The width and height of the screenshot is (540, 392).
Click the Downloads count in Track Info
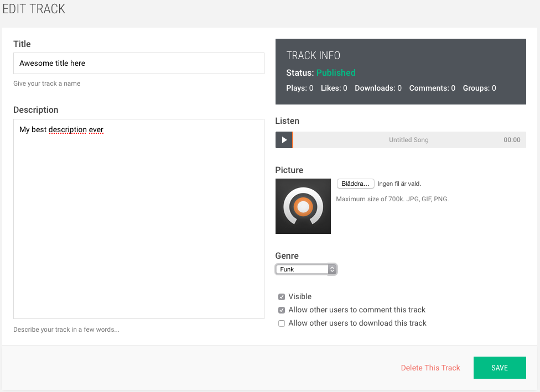[x=378, y=88]
